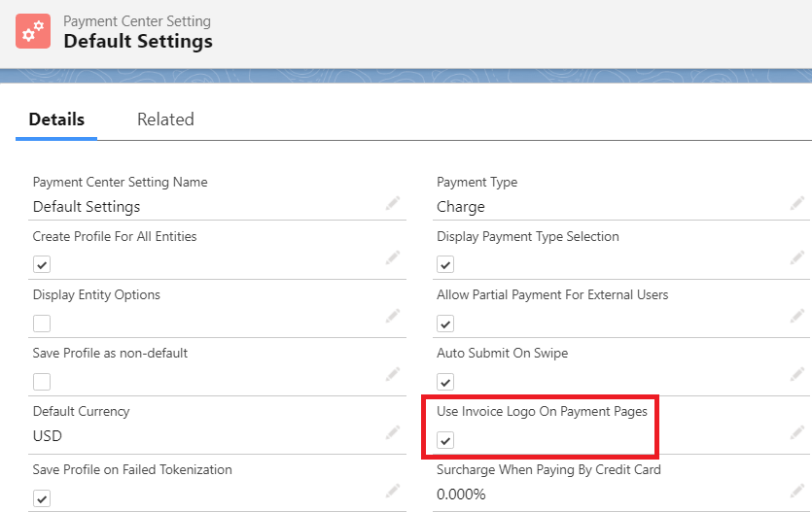Click the Payment Center Setting gear icon
Screen dimensions: 812x512
tap(33, 31)
